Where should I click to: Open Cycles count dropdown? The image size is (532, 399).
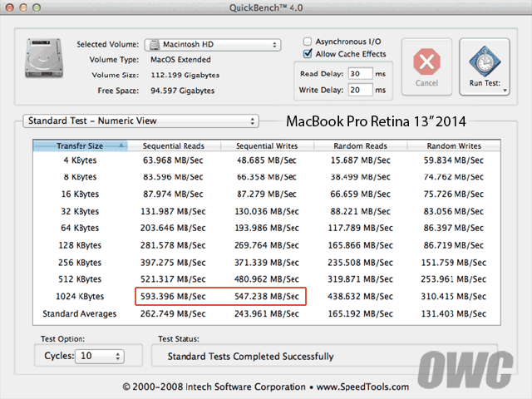100,357
